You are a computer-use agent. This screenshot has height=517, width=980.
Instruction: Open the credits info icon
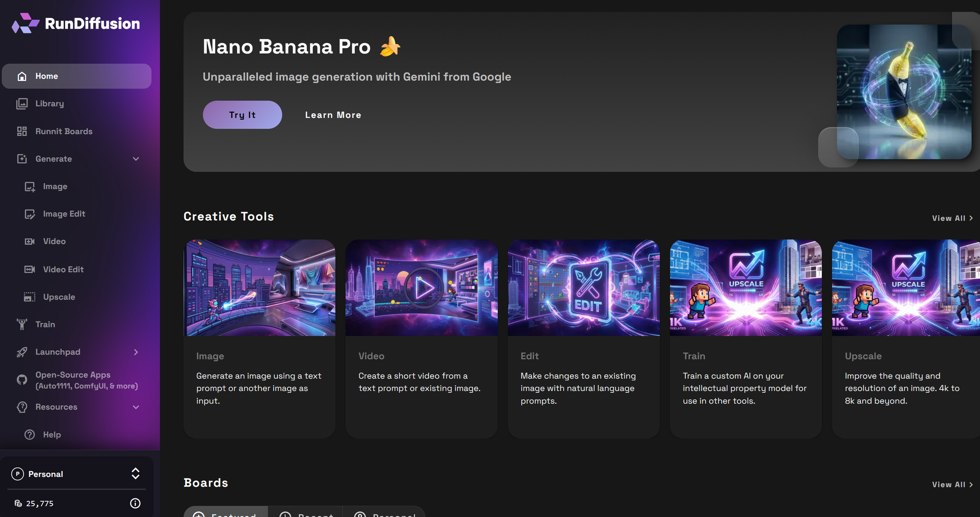click(x=135, y=503)
